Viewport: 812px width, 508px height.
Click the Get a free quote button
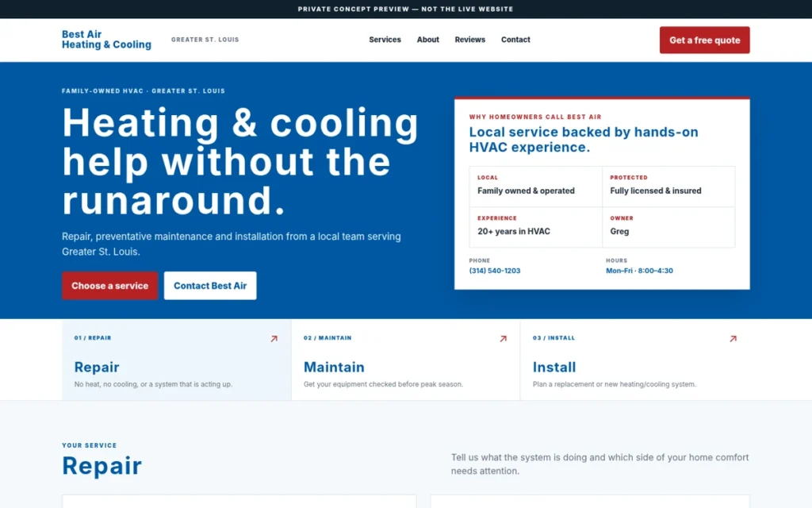point(704,40)
